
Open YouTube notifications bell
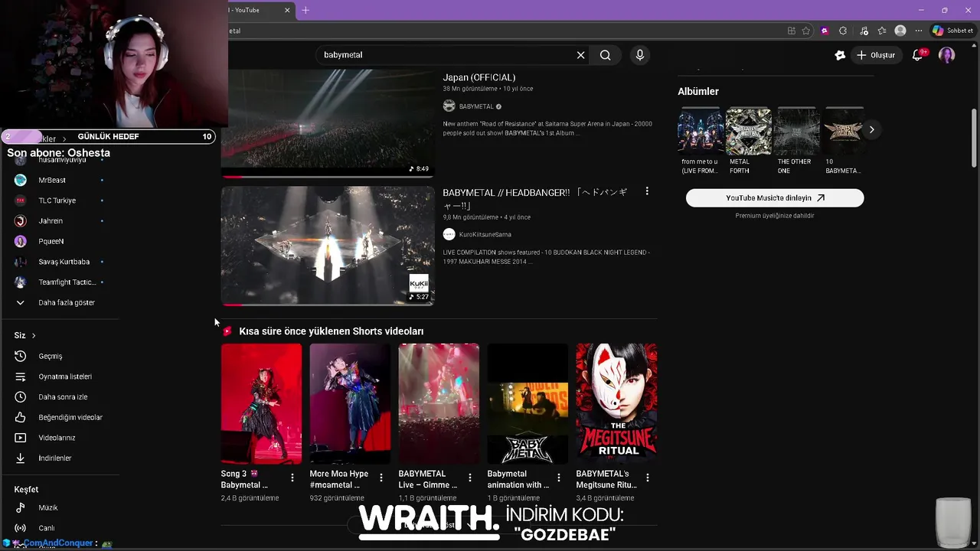coord(917,55)
